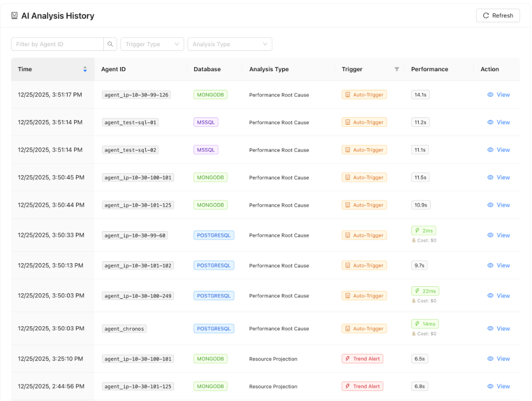This screenshot has height=401, width=532.
Task: Select the POSTGRESQL badge for agent_chronos
Action: 214,328
